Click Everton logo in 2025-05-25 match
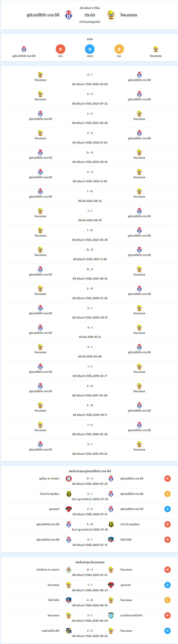The image size is (178, 644). pyautogui.click(x=69, y=631)
